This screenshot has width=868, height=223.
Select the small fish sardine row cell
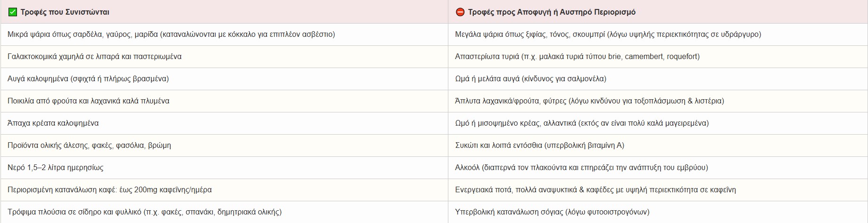pos(171,34)
